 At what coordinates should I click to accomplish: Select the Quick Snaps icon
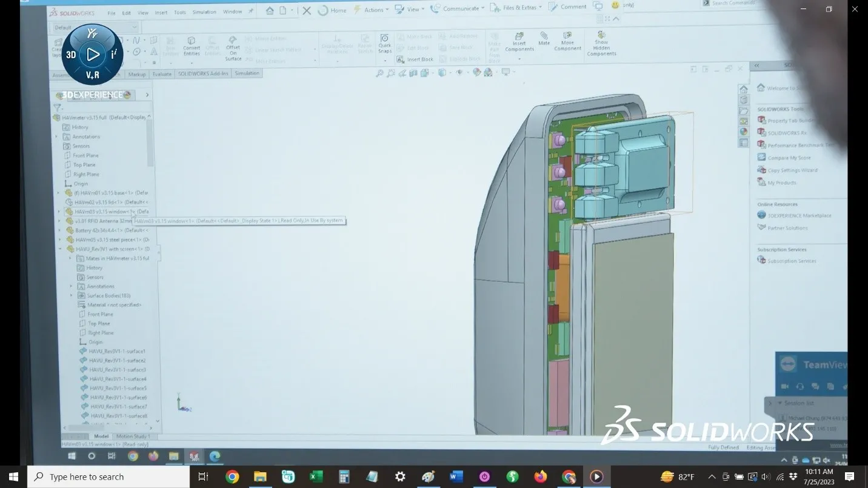tap(386, 44)
